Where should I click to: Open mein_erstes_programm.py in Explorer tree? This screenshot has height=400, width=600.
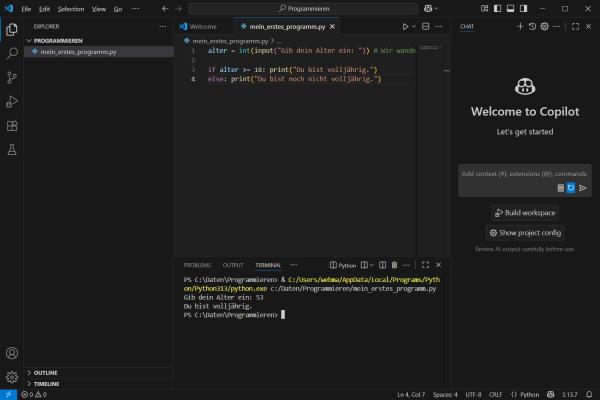[x=99, y=52]
